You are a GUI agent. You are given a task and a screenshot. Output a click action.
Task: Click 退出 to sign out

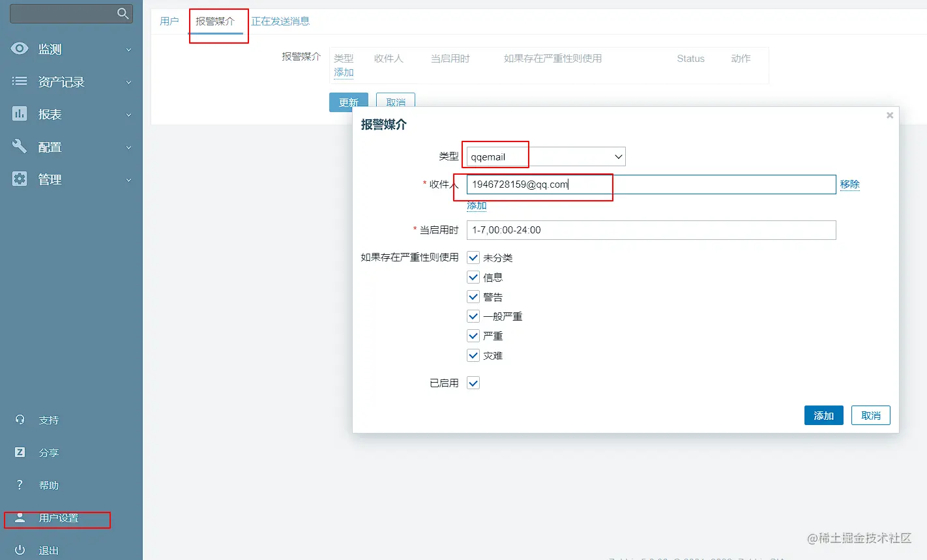(49, 551)
